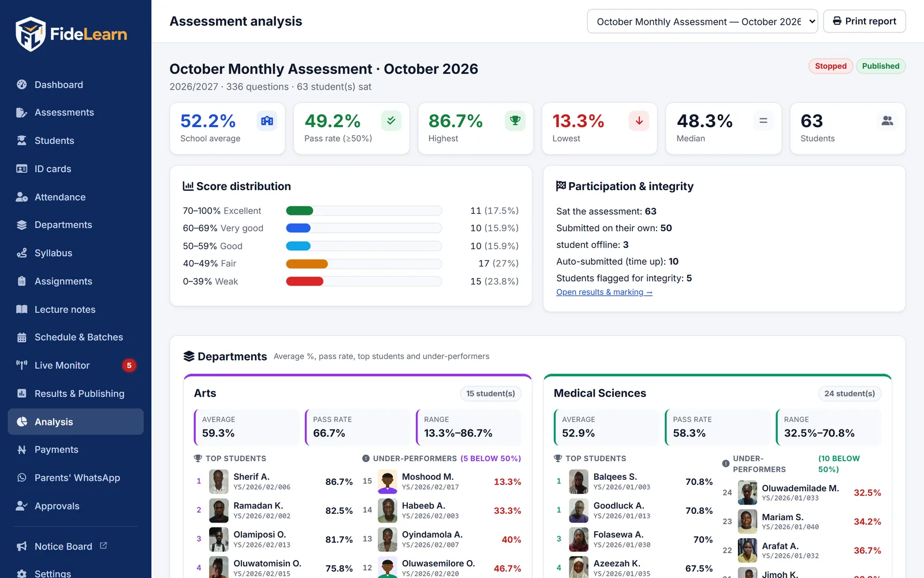Image resolution: width=924 pixels, height=578 pixels.
Task: Click Sherif A. student photo
Action: coord(218,481)
